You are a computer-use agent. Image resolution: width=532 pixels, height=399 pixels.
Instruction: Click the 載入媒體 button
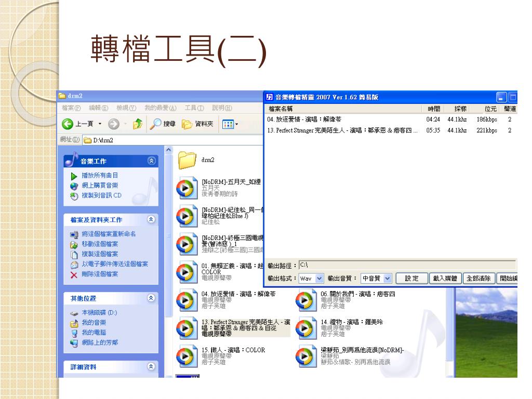click(x=445, y=278)
